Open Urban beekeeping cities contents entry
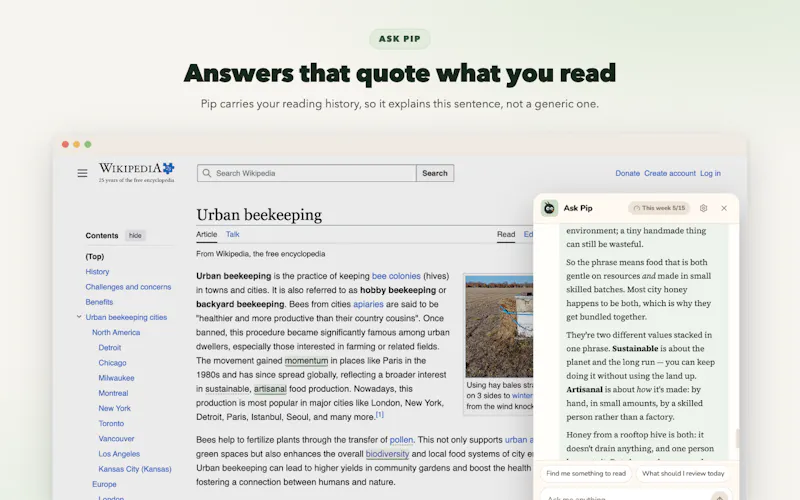This screenshot has height=500, width=800. [127, 317]
